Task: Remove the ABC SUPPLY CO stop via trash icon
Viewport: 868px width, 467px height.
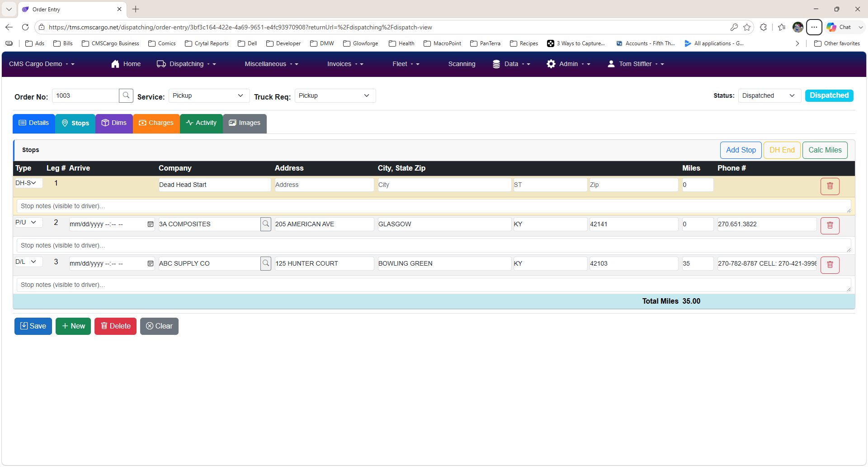Action: click(x=830, y=265)
